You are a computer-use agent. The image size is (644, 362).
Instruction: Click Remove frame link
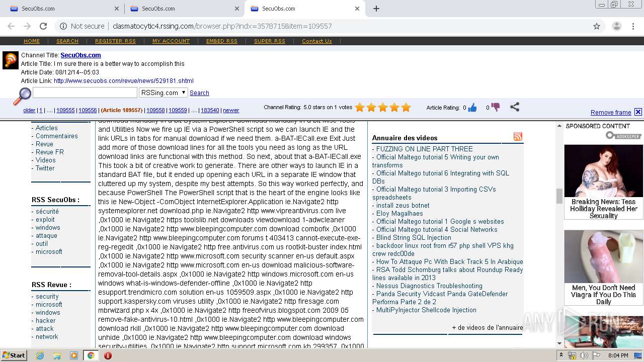(611, 113)
